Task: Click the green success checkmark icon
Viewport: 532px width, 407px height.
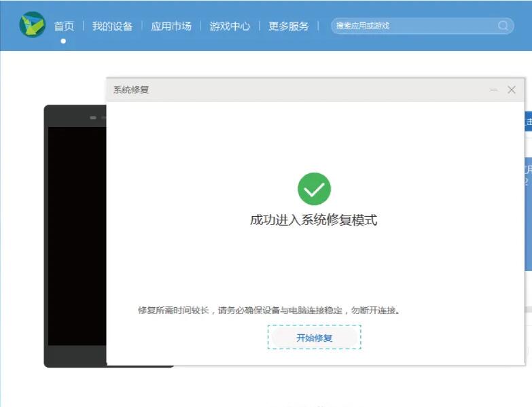Action: (314, 189)
